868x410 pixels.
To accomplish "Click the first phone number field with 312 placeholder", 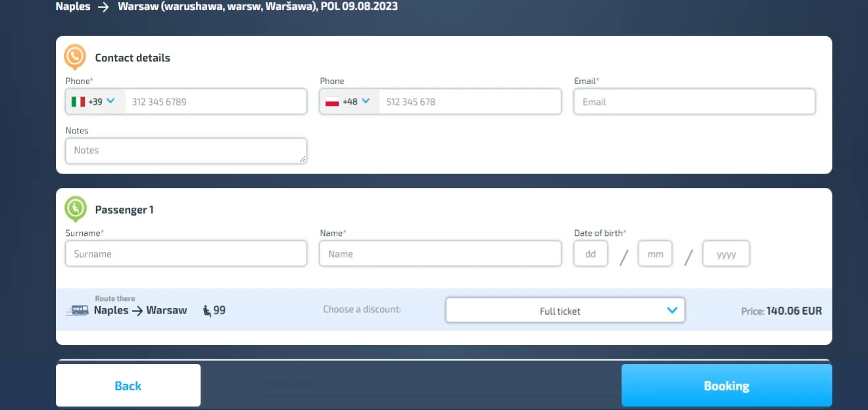I will 215,102.
